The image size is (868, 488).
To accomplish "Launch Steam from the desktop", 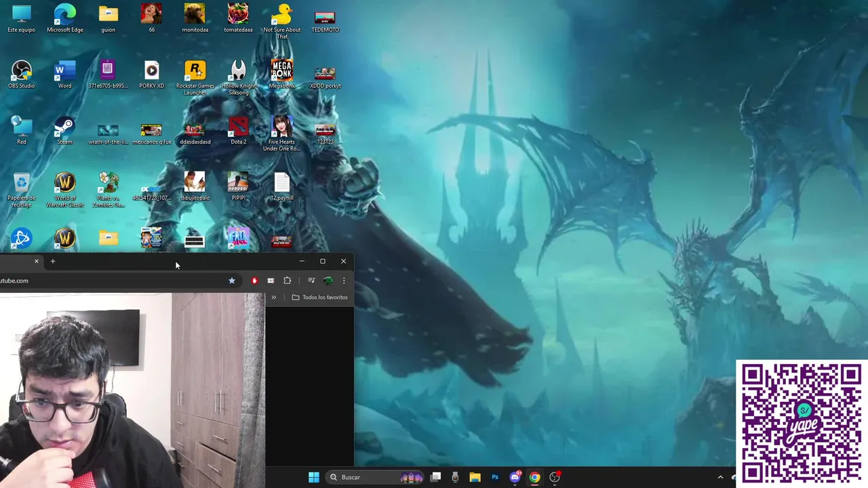I will [65, 131].
